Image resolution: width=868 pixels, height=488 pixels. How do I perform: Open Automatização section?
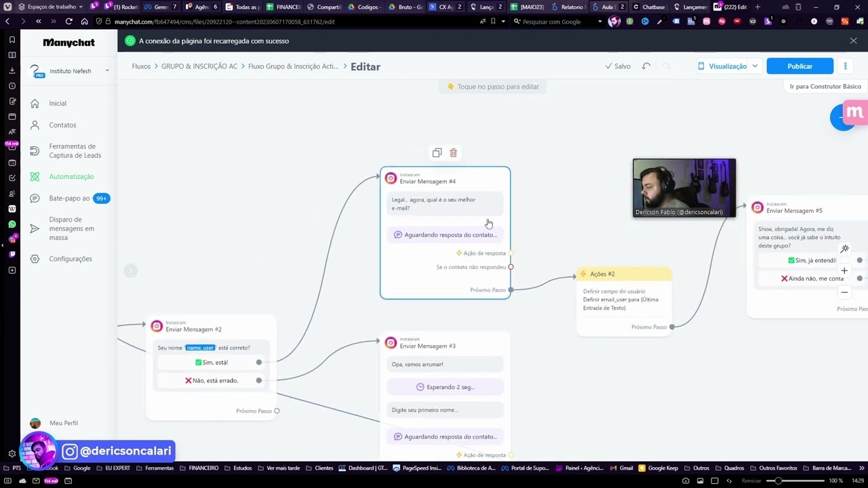pos(71,177)
